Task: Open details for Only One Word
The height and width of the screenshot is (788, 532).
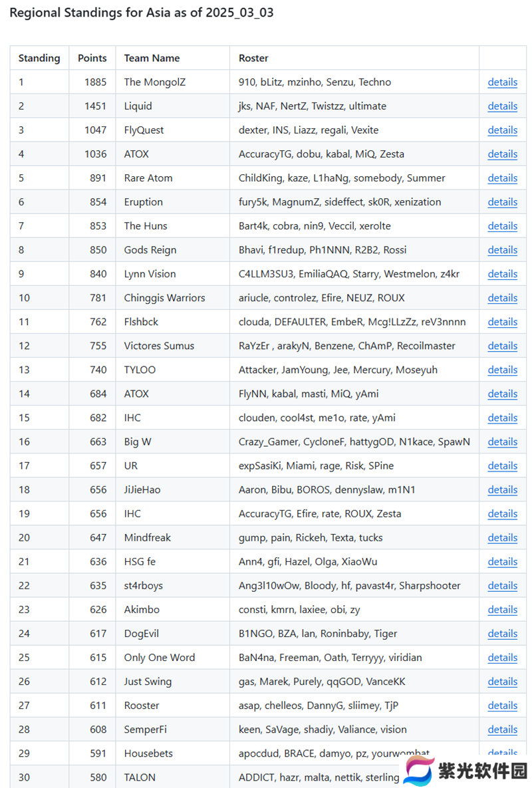Action: (x=502, y=658)
